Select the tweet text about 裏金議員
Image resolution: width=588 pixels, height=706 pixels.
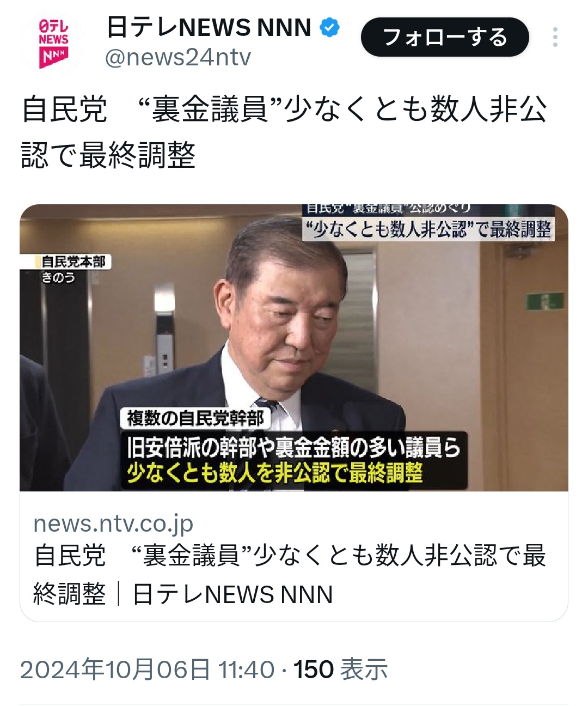284,132
